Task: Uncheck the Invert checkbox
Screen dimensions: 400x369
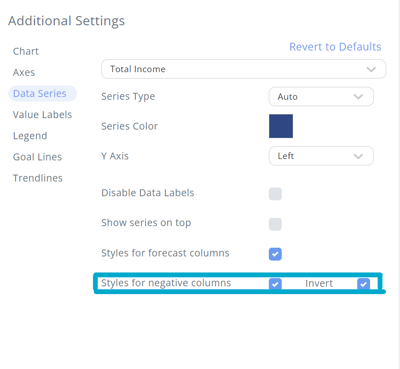Action: point(363,284)
